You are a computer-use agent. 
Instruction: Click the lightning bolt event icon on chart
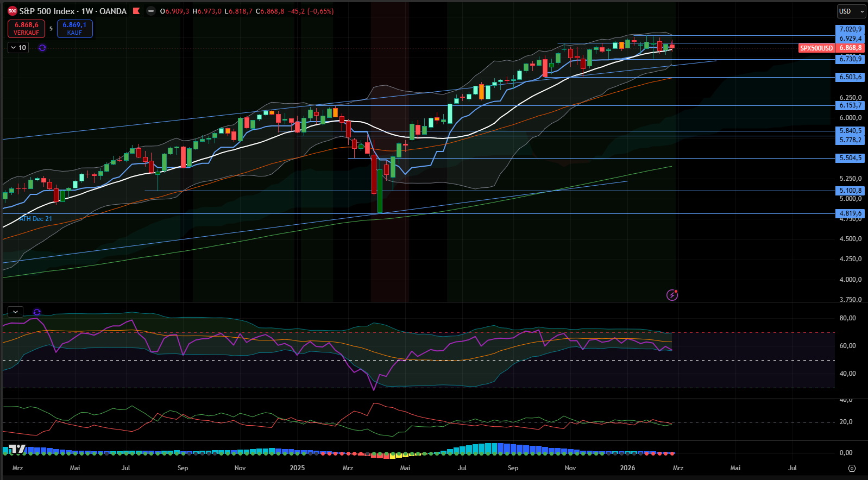(x=672, y=295)
